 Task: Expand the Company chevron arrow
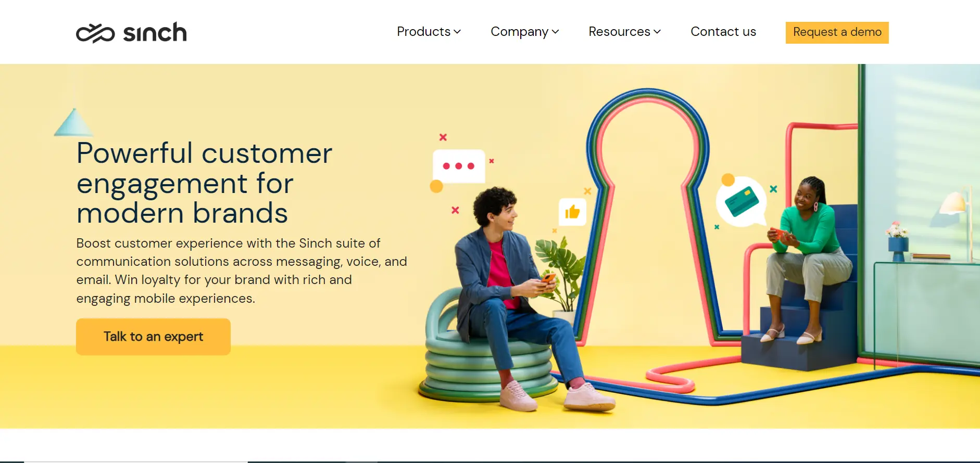[556, 32]
